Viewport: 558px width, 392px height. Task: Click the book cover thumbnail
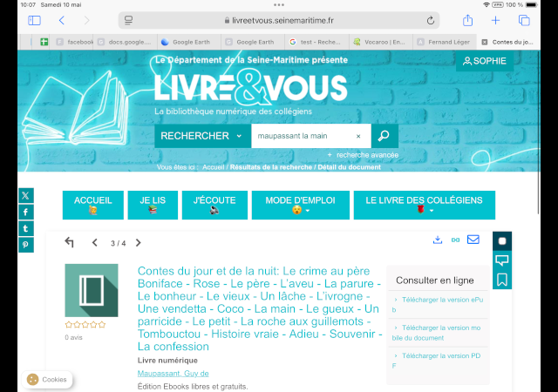(x=92, y=290)
